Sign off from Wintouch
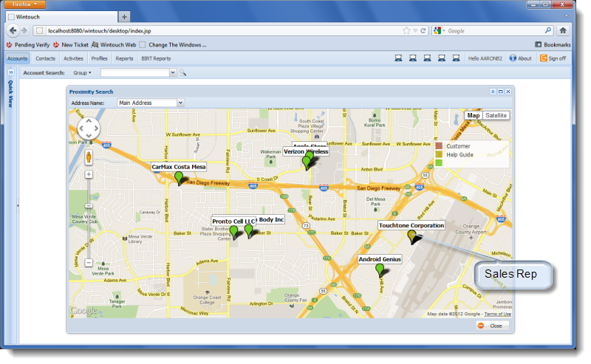 coord(553,58)
